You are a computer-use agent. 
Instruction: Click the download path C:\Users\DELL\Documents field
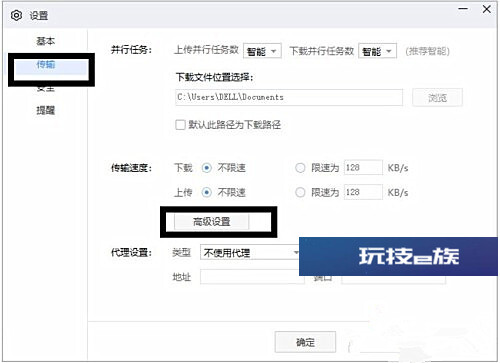point(289,97)
